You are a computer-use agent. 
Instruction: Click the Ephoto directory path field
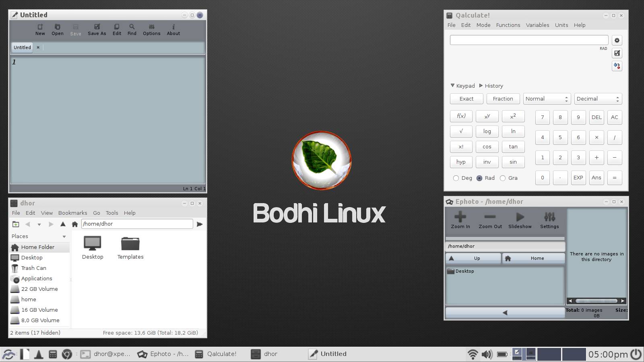tap(505, 246)
